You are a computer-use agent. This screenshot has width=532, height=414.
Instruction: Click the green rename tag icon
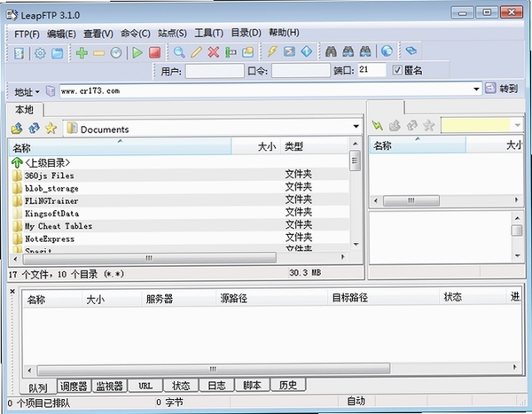click(231, 52)
